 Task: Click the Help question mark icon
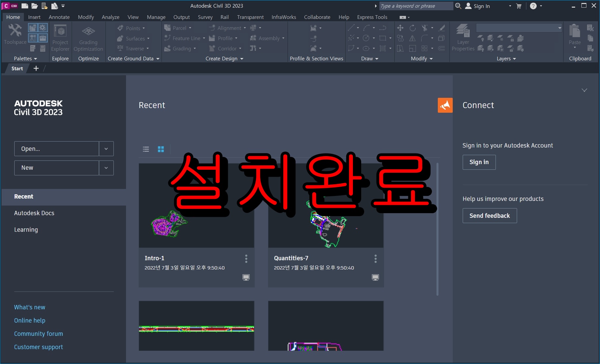pyautogui.click(x=533, y=6)
